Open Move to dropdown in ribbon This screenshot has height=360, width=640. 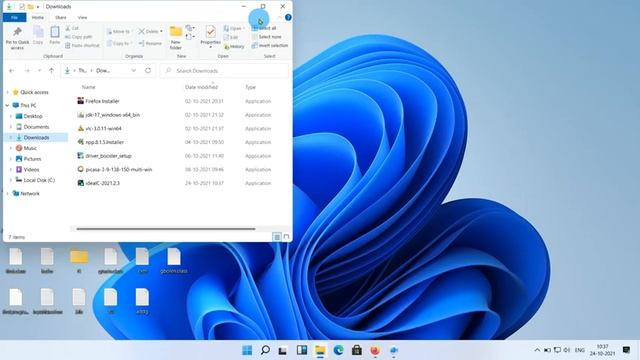click(119, 31)
